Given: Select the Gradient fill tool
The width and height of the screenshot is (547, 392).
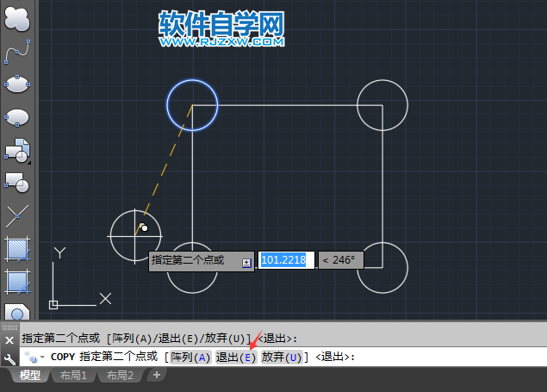Looking at the screenshot, I should click(x=16, y=282).
